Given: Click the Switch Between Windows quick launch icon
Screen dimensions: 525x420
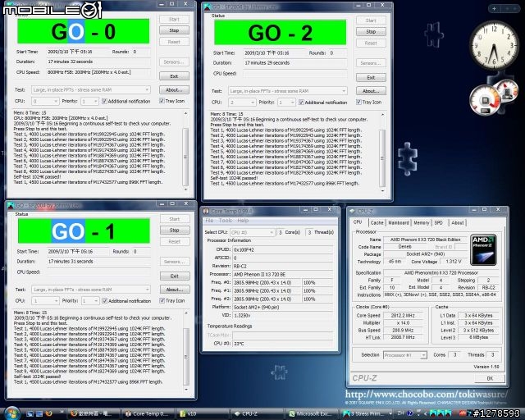Looking at the screenshot, I should coord(39,414).
